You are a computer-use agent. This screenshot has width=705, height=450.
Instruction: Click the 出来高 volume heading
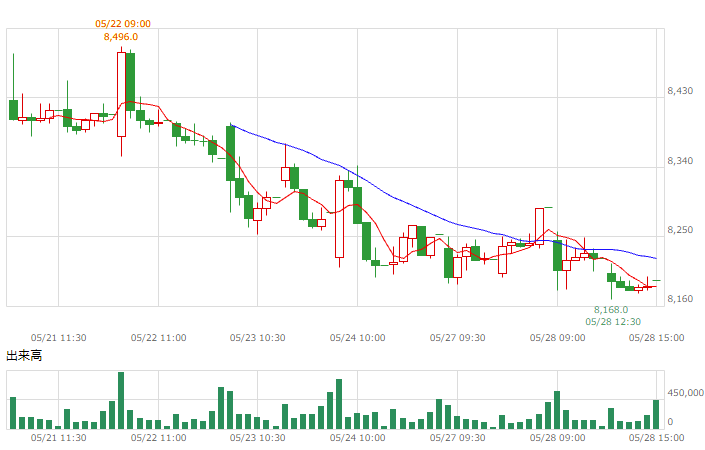24,356
